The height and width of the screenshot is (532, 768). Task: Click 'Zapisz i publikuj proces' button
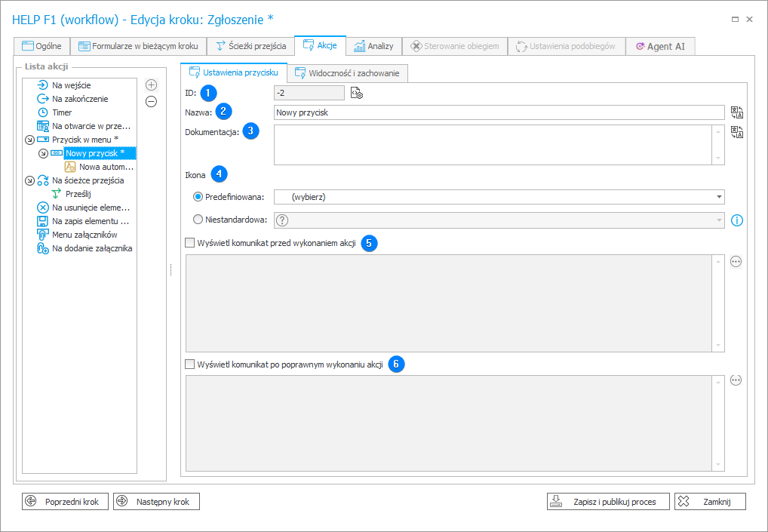pos(608,502)
